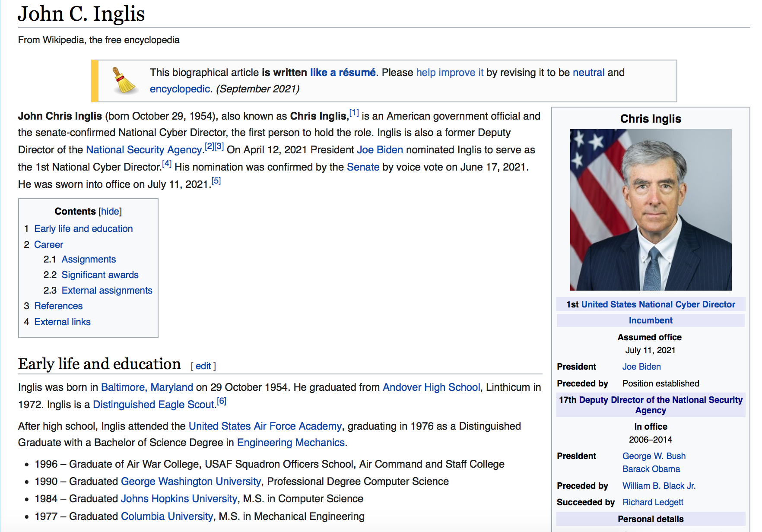
Task: Open the William B. Black Jr. link
Action: 659,486
